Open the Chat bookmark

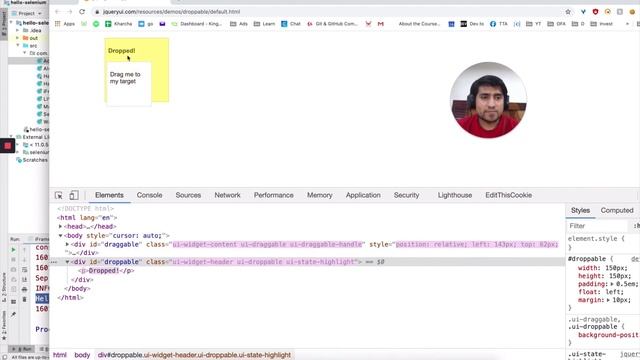click(291, 24)
